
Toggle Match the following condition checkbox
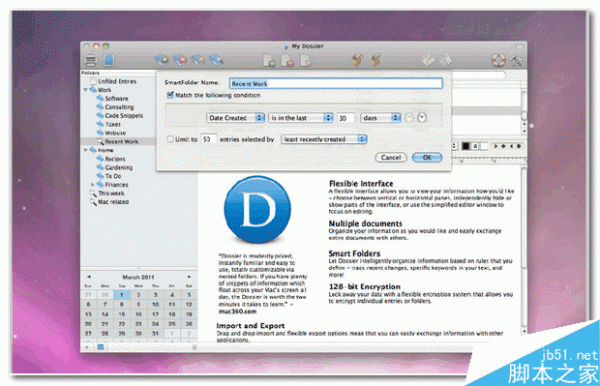170,95
